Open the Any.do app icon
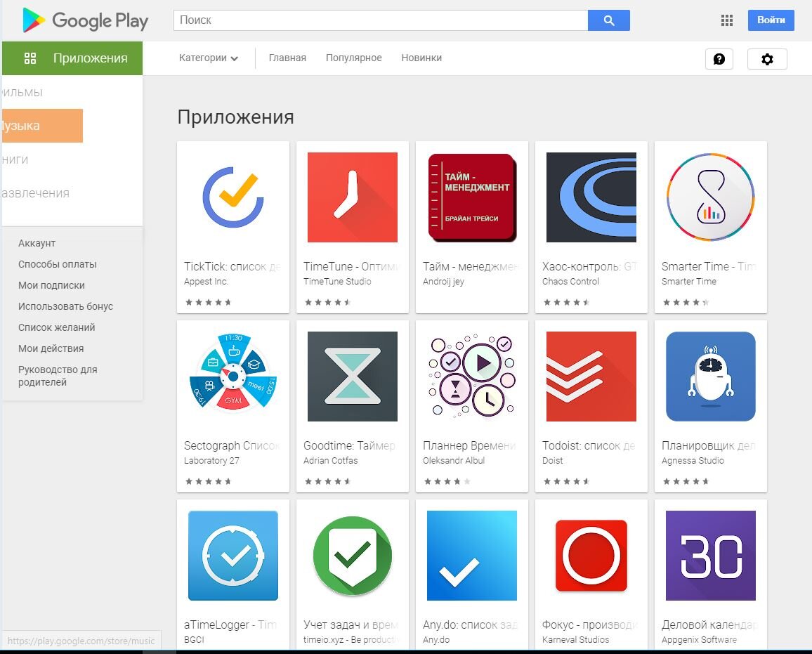This screenshot has width=812, height=654. pyautogui.click(x=471, y=555)
